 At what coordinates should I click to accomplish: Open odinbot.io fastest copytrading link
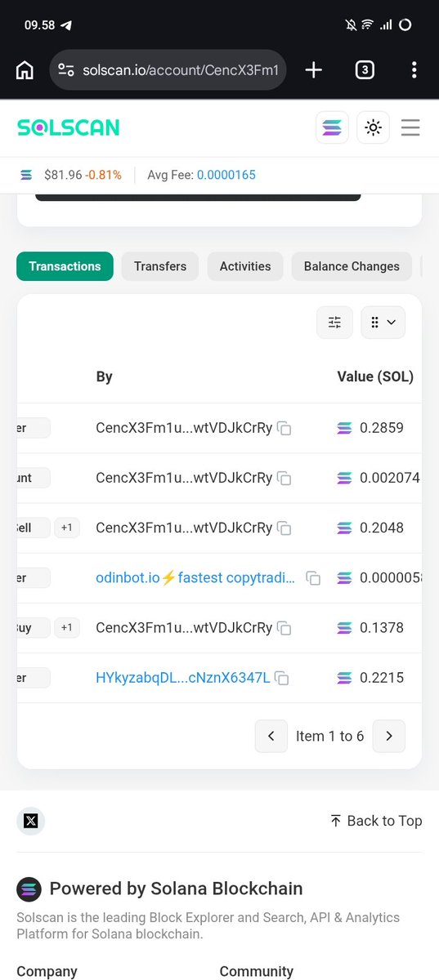(x=196, y=577)
